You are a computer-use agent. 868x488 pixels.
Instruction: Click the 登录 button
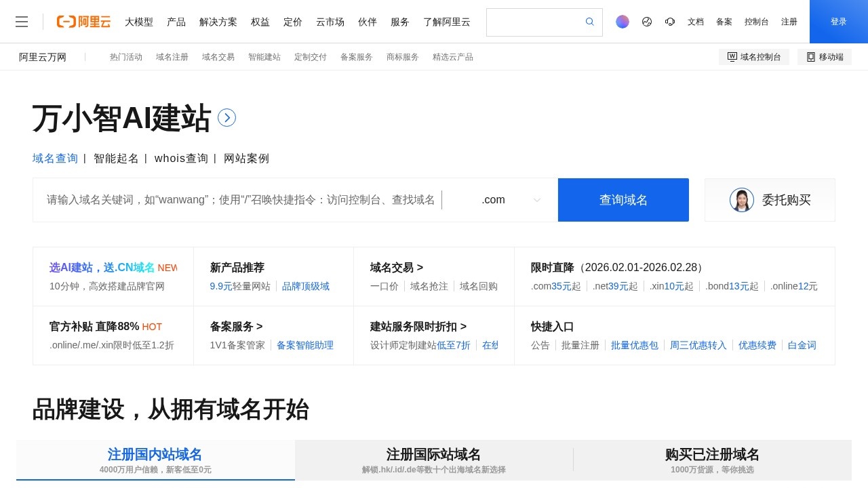coord(839,22)
